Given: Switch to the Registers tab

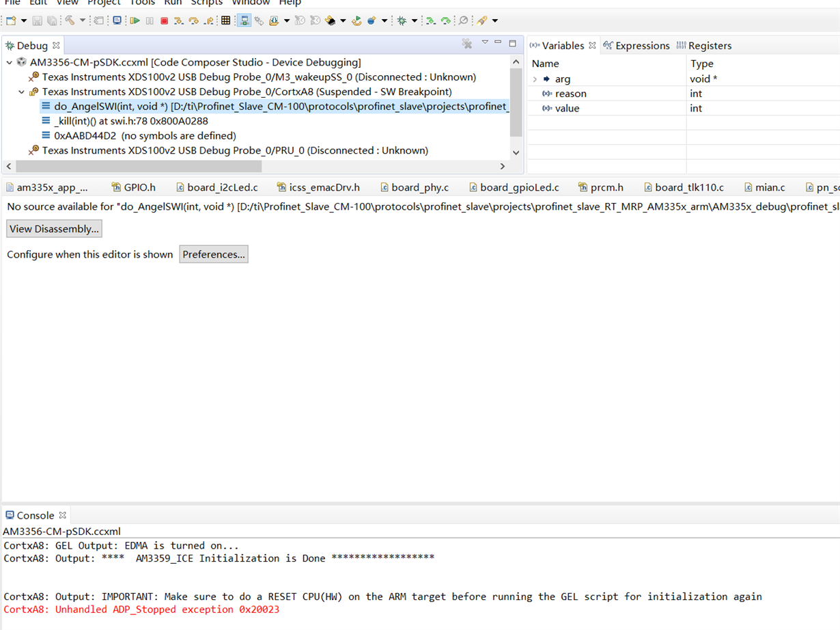Looking at the screenshot, I should tap(703, 46).
